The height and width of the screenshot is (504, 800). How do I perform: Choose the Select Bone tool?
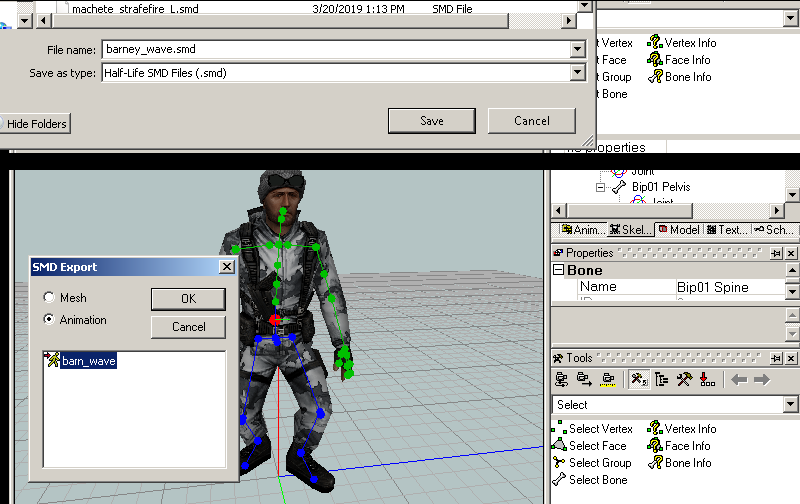click(590, 480)
